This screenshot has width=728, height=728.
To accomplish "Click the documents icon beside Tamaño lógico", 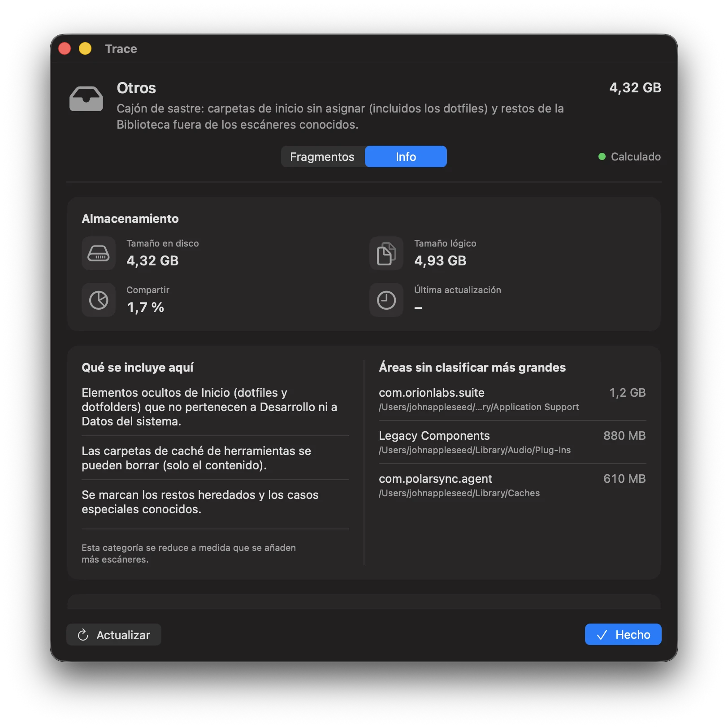I will pos(386,253).
